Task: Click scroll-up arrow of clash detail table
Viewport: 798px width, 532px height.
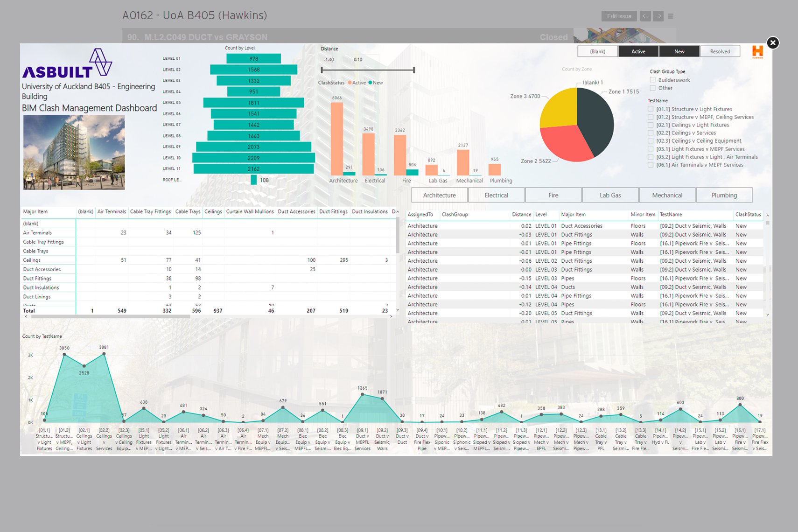Action: point(768,215)
